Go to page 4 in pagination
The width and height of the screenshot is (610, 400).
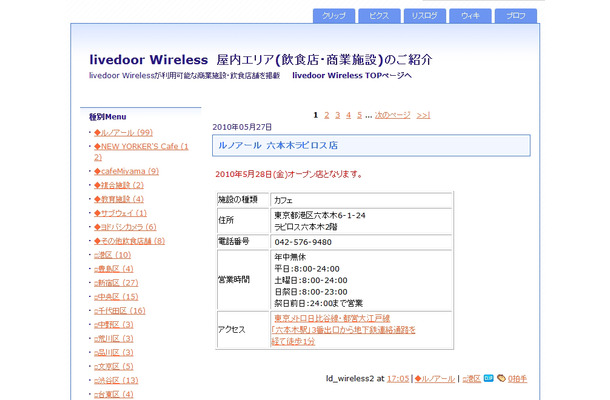coord(348,115)
